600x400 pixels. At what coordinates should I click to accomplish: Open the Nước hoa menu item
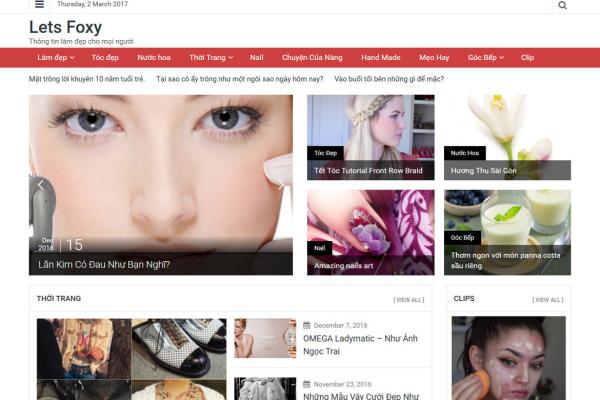pos(154,57)
